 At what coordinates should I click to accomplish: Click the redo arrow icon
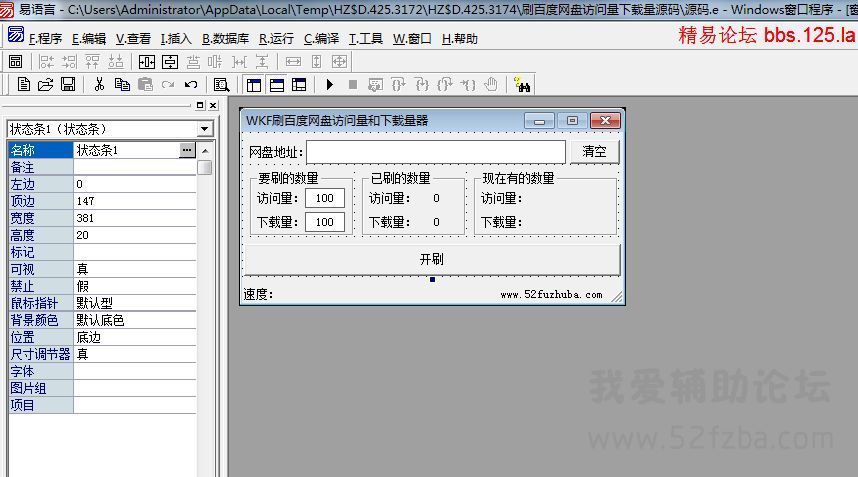pyautogui.click(x=167, y=85)
